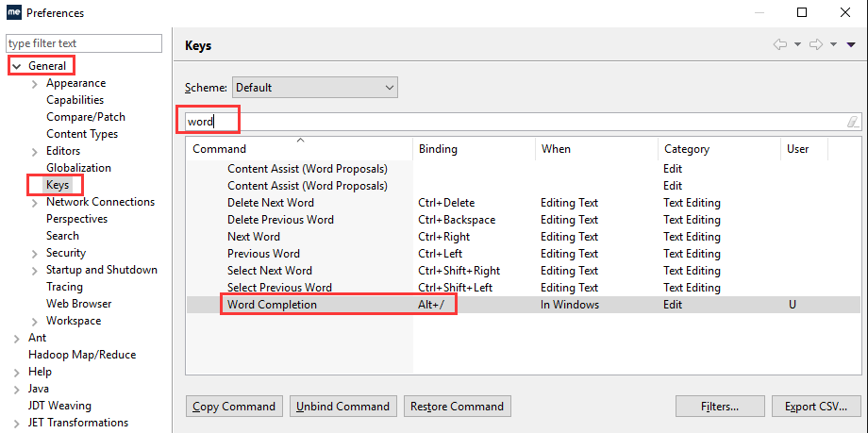Image resolution: width=868 pixels, height=433 pixels.
Task: Collapse the General tree node
Action: click(16, 66)
